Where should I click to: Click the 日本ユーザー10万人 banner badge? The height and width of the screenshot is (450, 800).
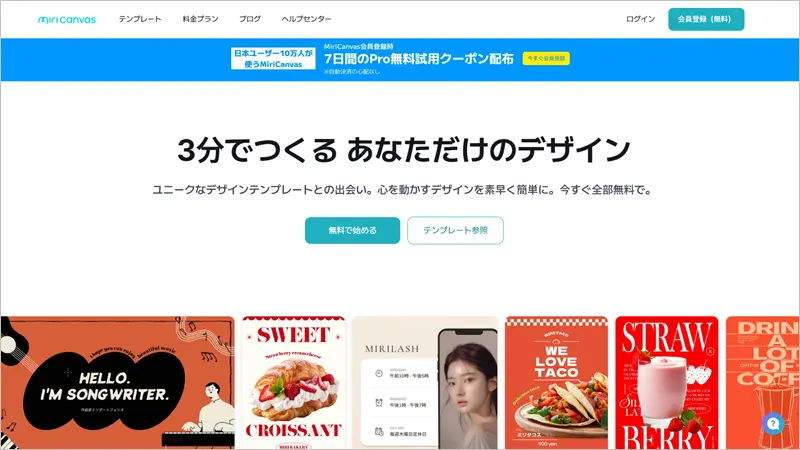tap(273, 59)
